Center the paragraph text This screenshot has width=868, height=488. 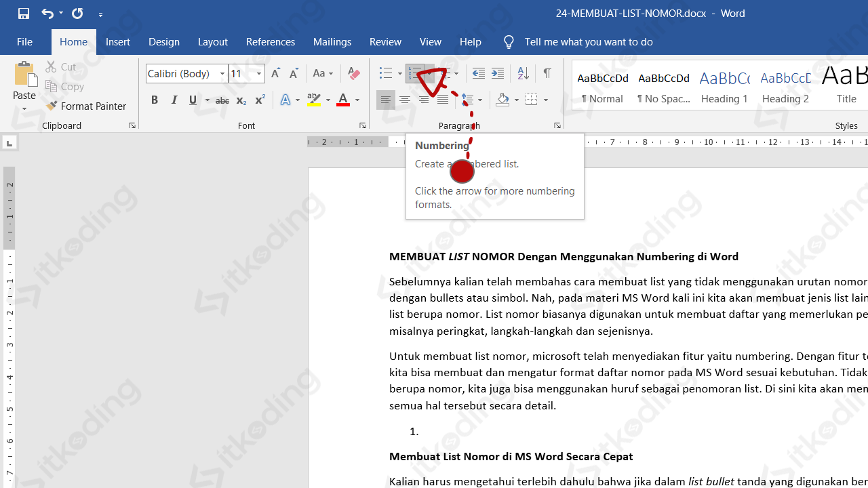point(405,100)
